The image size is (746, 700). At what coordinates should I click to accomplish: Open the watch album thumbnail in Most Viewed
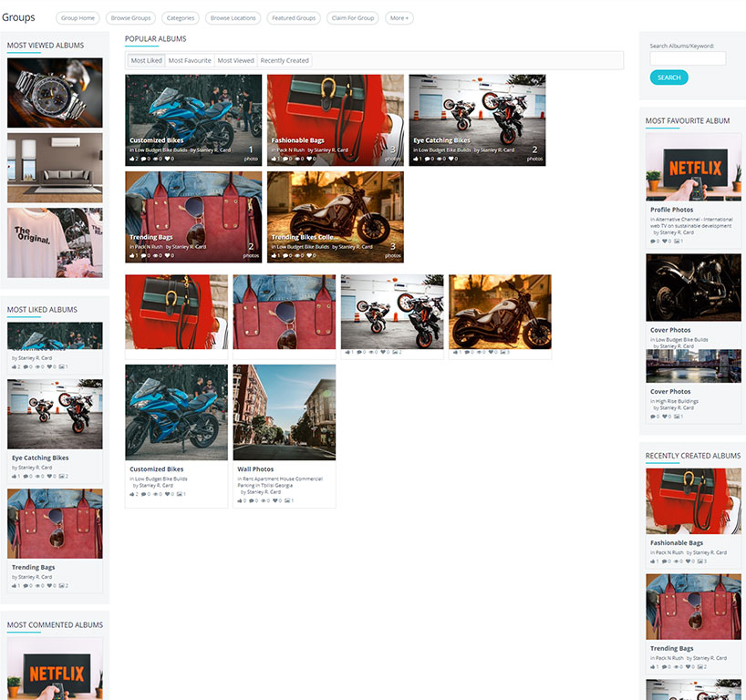55,93
